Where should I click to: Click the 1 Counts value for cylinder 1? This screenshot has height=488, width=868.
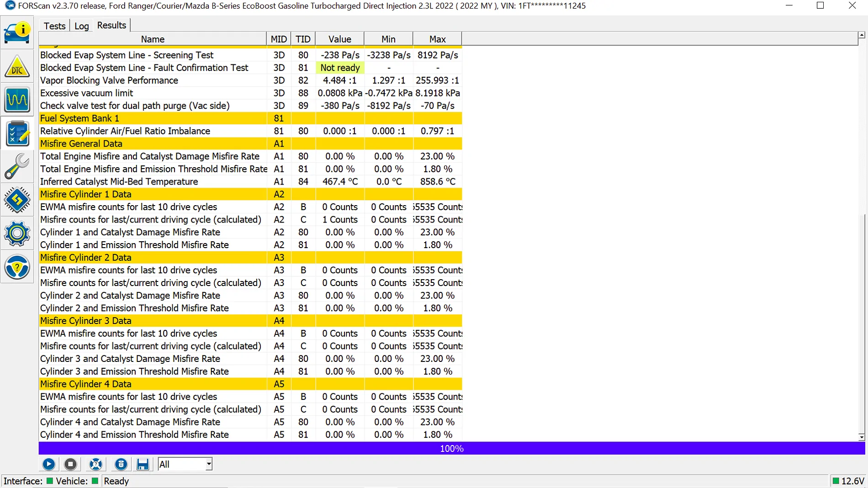tap(340, 220)
